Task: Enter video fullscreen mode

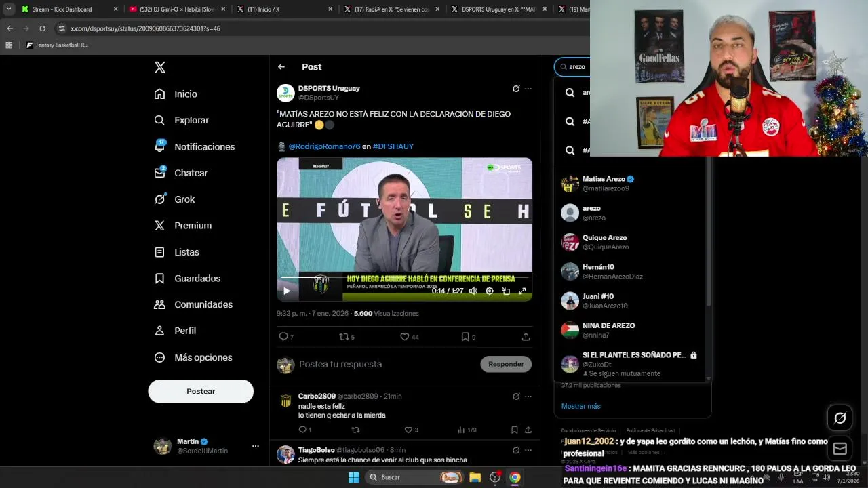Action: pyautogui.click(x=522, y=291)
